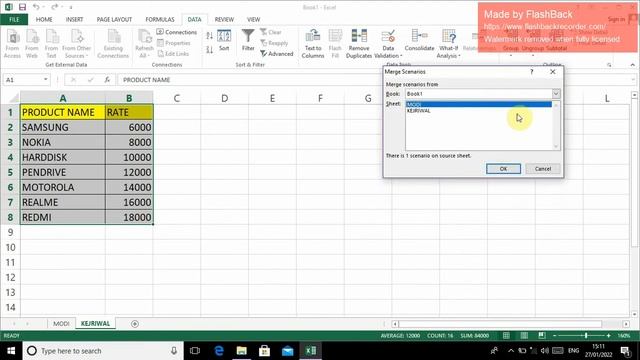Click the Connections button in ribbon
The image size is (640, 360).
[177, 32]
